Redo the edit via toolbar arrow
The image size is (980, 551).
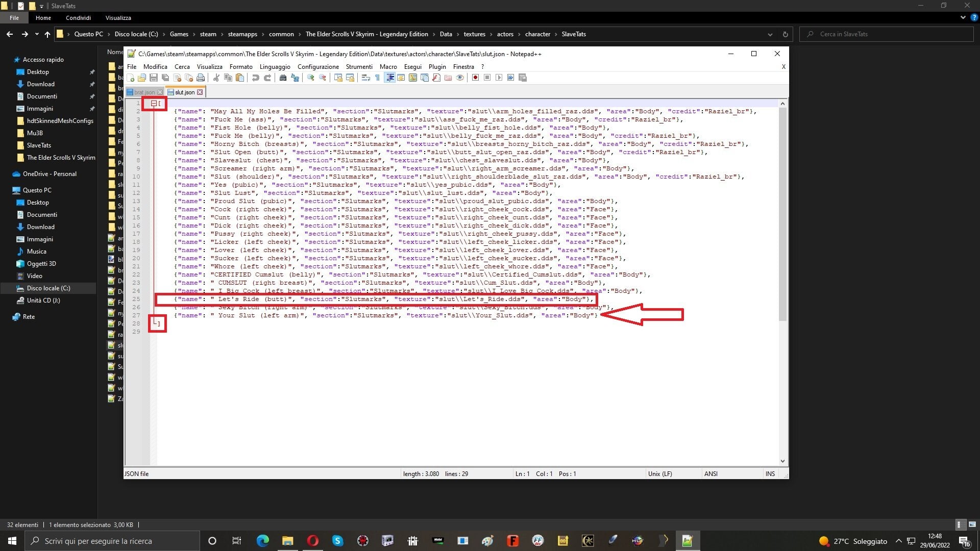267,78
